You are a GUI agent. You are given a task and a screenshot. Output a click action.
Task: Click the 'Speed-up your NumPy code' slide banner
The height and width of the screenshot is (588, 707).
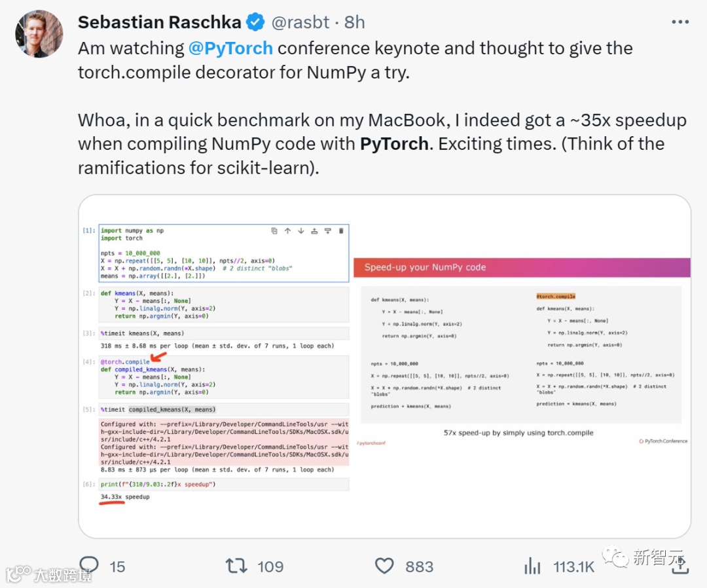pos(522,267)
